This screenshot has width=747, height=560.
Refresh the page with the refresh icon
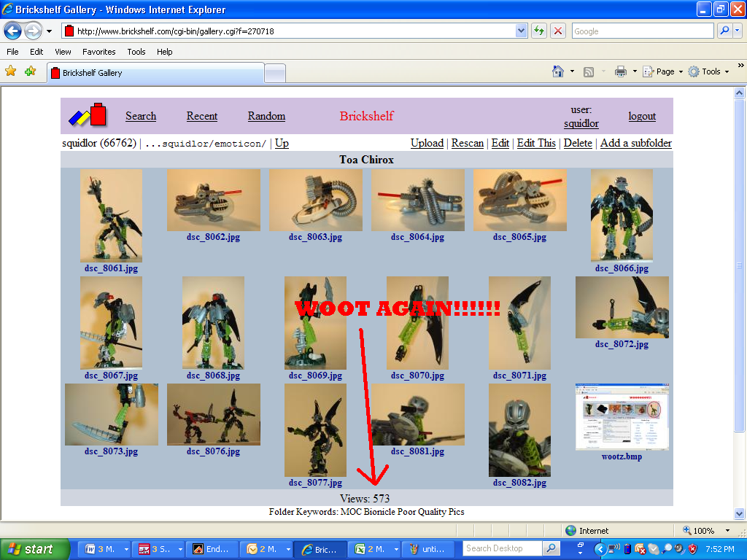pos(538,31)
